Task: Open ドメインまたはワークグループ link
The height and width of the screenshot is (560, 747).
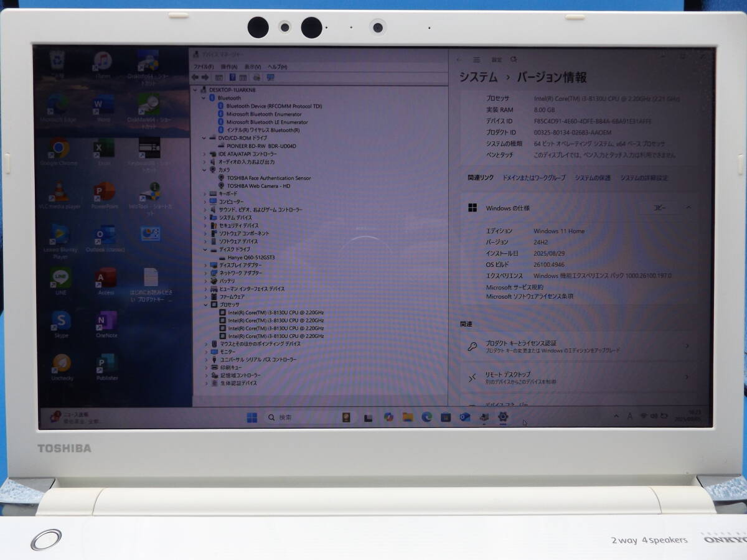Action: click(x=534, y=178)
